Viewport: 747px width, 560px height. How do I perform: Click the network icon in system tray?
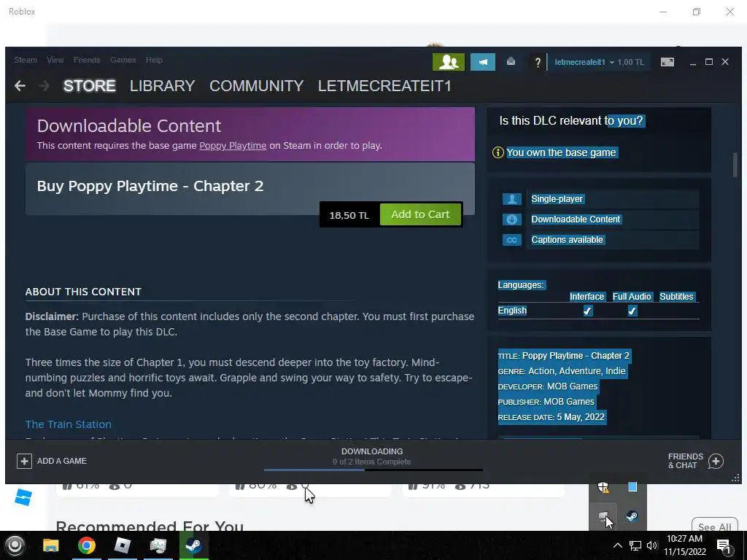(635, 545)
